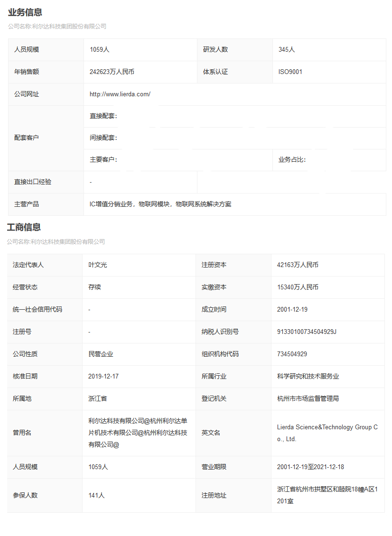Click the '直接出口经验' label
The height and width of the screenshot is (536, 392).
[33, 182]
